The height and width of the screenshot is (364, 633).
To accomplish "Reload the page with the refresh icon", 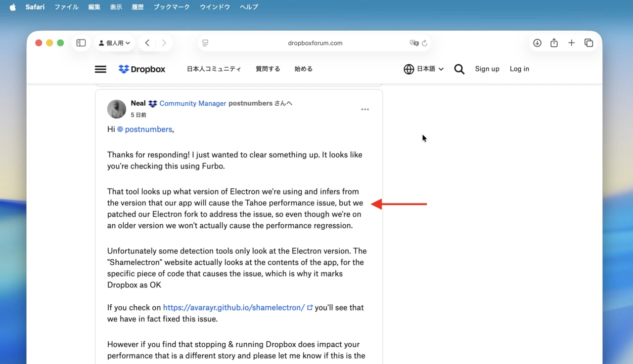I will pos(425,43).
